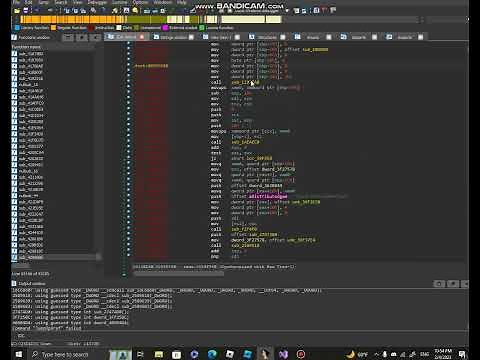Close the Strings window tab
Image resolution: width=480 pixels, height=360 pixels.
[x=191, y=37]
